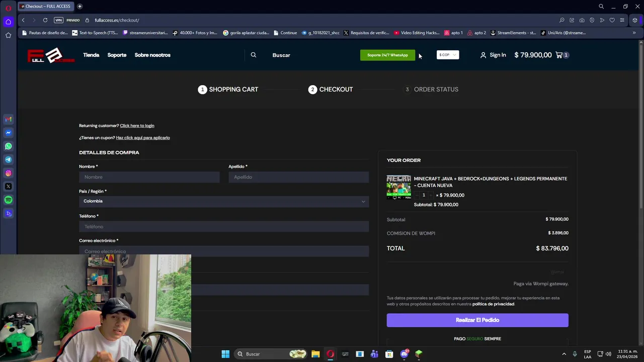Image resolution: width=644 pixels, height=362 pixels.
Task: Open Opera workspaces sidebar icon
Action: (8, 22)
